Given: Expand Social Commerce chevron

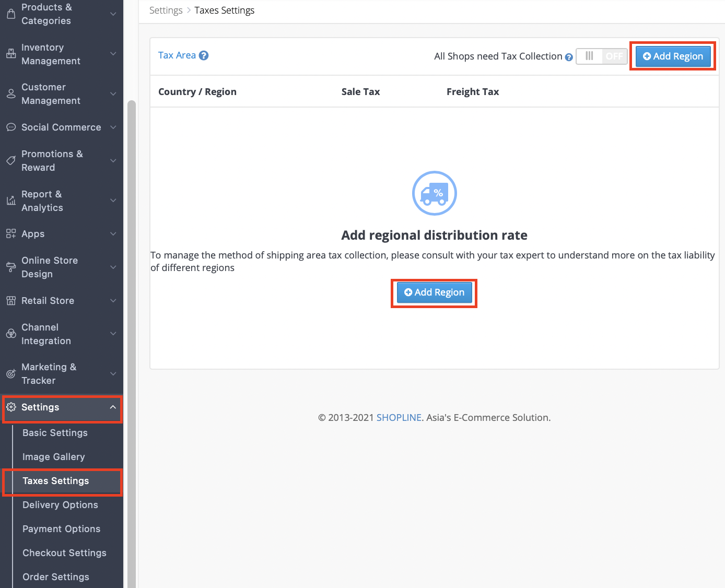Looking at the screenshot, I should 113,127.
